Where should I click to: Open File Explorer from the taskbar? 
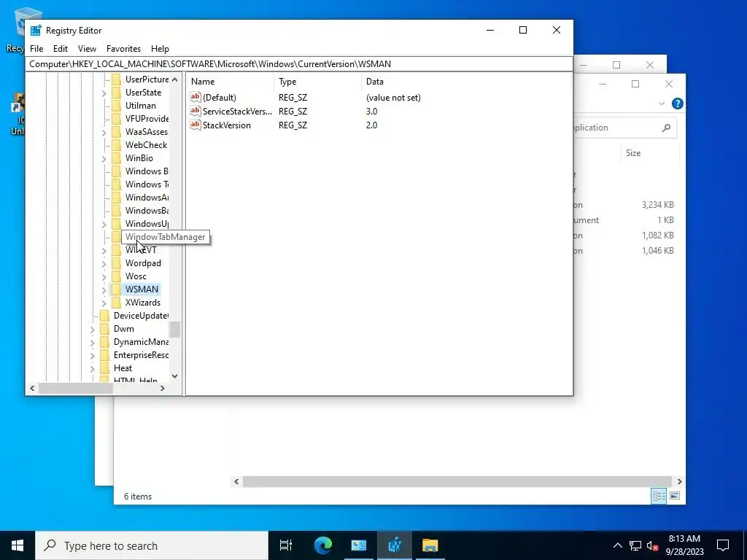(430, 545)
